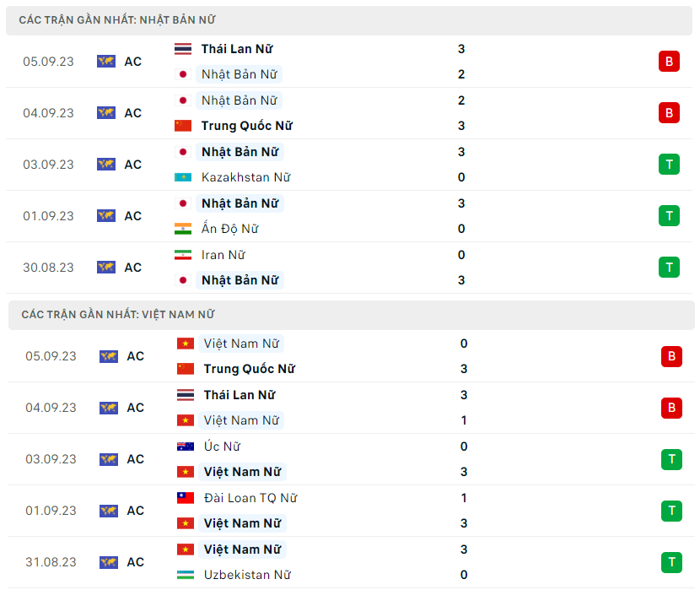Image resolution: width=700 pixels, height=590 pixels.
Task: Click Thailand flag beside Thái Lan Nữ, 05.09.23
Action: (183, 49)
